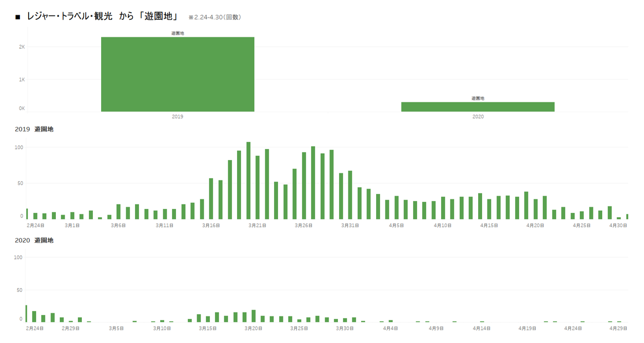Click the small 2020 bar in the summary chart
Image resolution: width=644 pixels, height=343 pixels.
477,107
